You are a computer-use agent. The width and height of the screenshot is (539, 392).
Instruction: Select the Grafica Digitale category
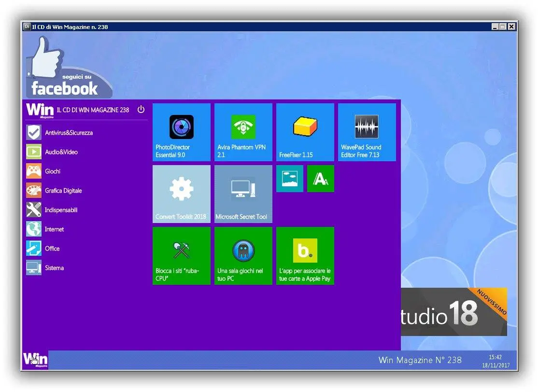point(54,190)
